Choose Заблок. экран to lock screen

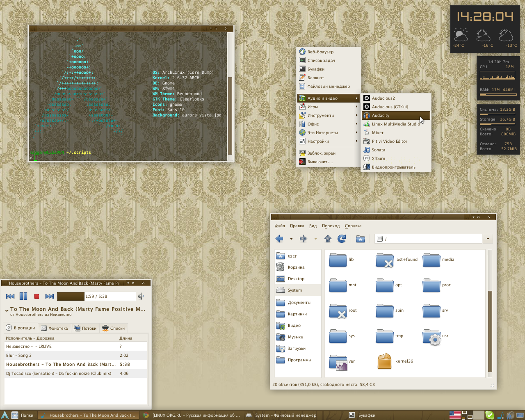329,153
